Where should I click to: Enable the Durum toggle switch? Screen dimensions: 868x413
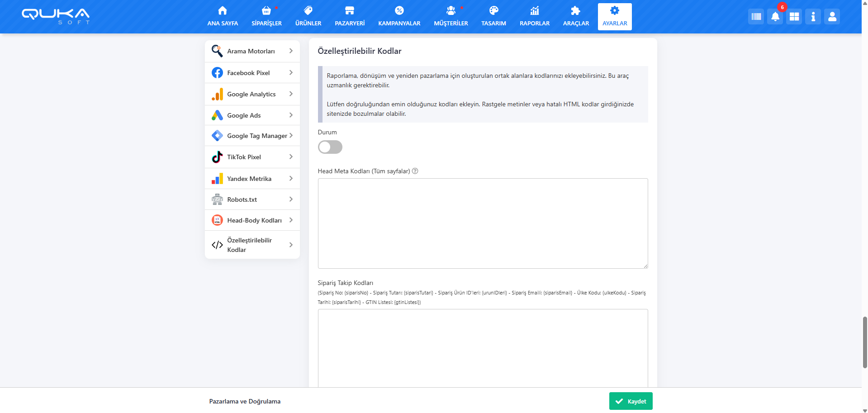330,147
